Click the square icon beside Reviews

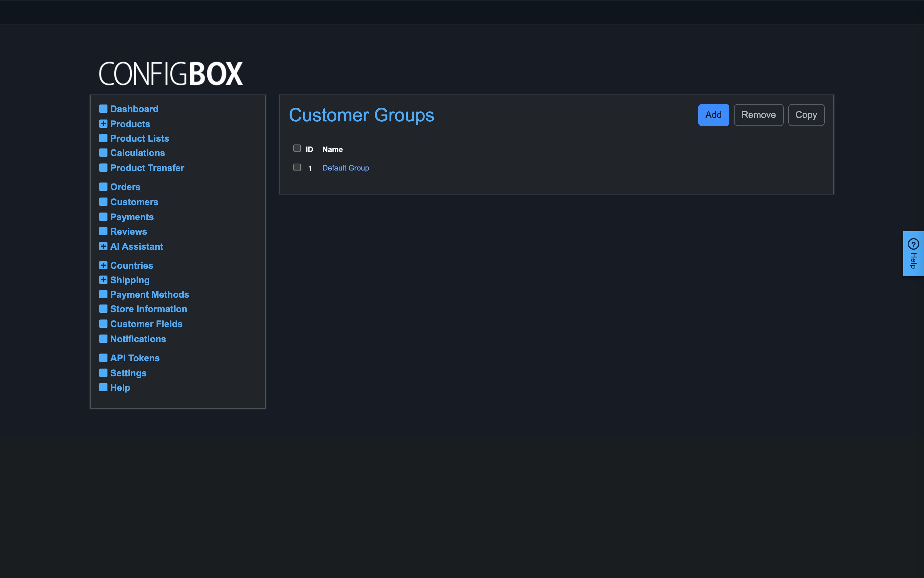[103, 231]
